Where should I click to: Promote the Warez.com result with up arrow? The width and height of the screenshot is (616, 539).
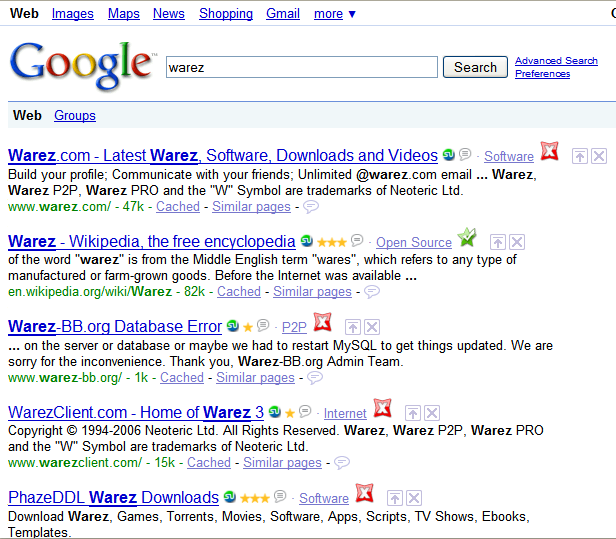580,156
